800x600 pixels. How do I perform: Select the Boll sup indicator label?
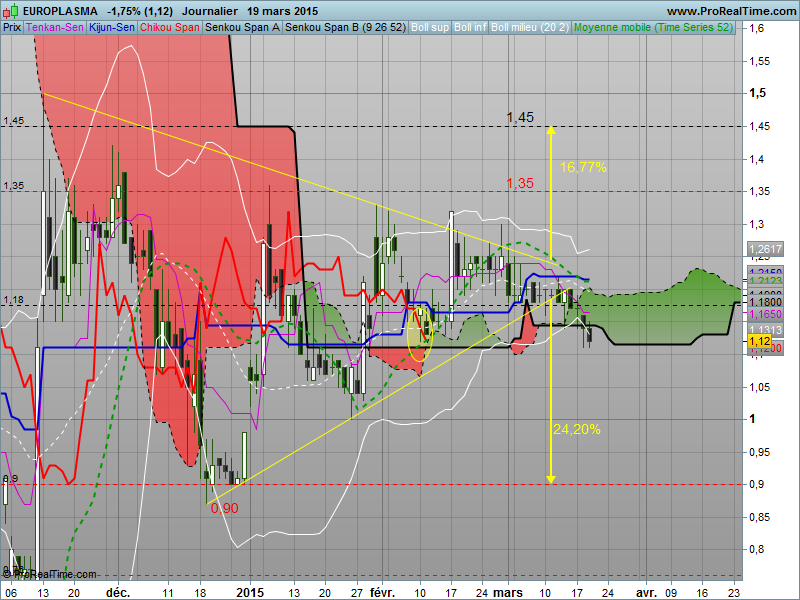[x=430, y=28]
